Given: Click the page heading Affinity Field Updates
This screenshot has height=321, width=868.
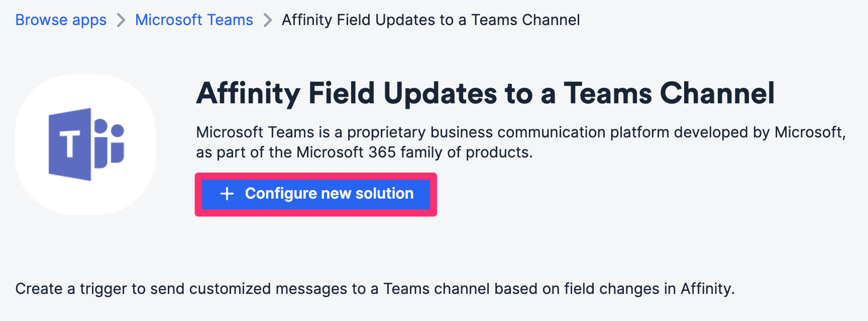Looking at the screenshot, I should [485, 93].
